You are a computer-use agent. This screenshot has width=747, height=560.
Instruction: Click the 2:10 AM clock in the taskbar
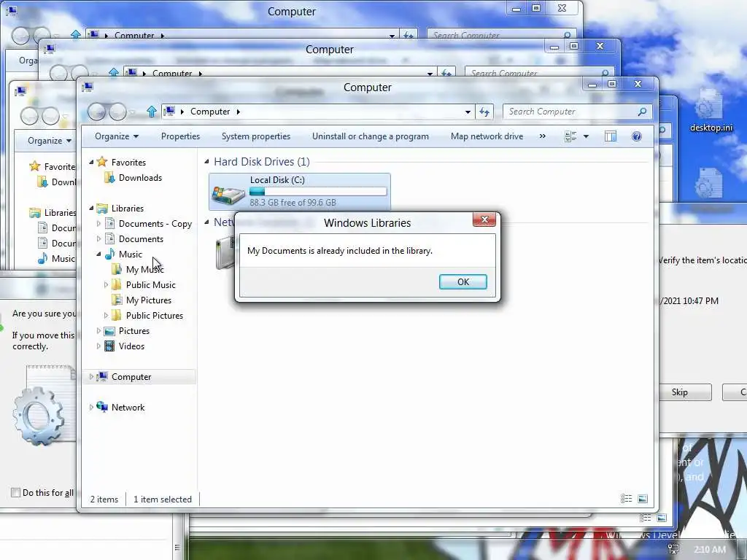pos(710,549)
